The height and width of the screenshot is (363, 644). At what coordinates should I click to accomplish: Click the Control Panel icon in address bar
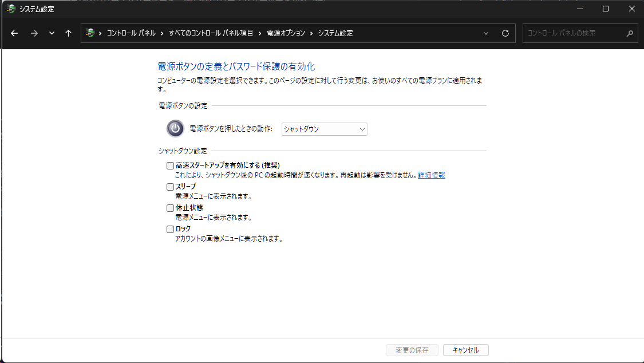click(x=90, y=33)
